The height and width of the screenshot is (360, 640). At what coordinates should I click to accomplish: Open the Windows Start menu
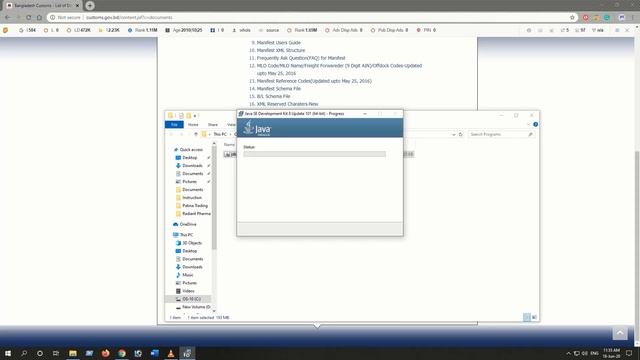coord(7,353)
